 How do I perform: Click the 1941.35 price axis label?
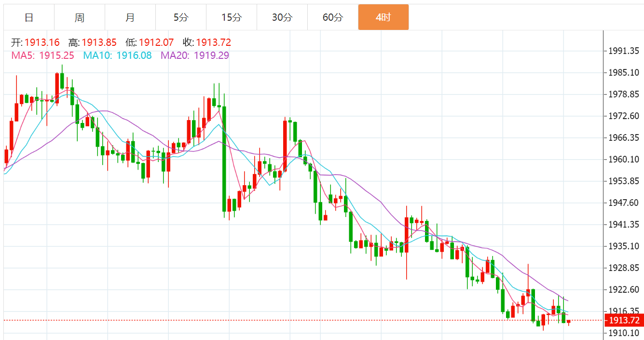[624, 224]
